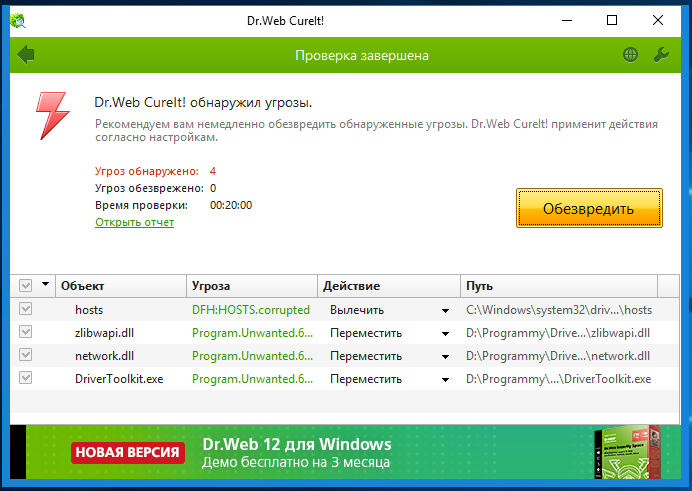This screenshot has width=692, height=491.
Task: Uncheck the hosts row checkbox
Action: click(26, 309)
